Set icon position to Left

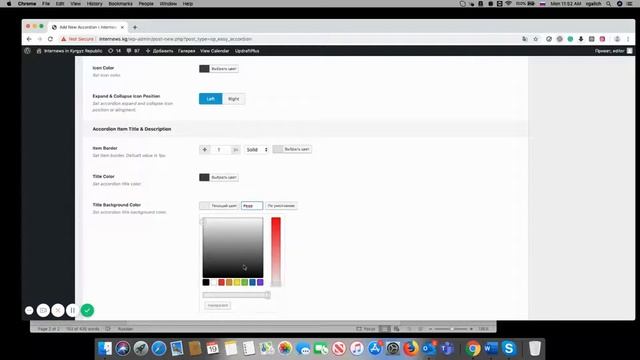pos(211,99)
